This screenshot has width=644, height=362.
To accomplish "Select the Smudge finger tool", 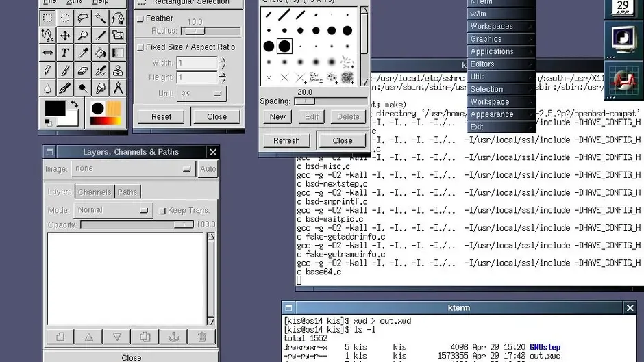I will click(x=100, y=88).
